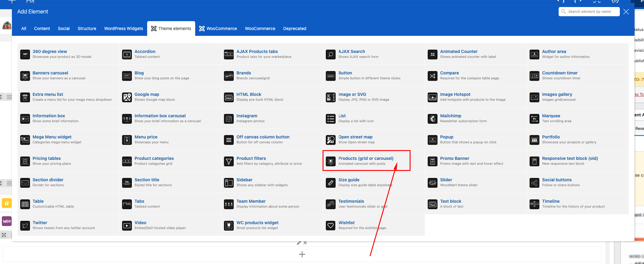Insert the Images gallery element
The image size is (644, 264).
578,97
